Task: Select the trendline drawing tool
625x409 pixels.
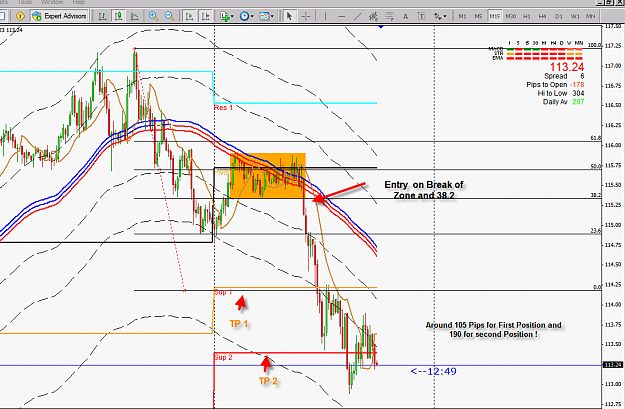Action: point(358,16)
